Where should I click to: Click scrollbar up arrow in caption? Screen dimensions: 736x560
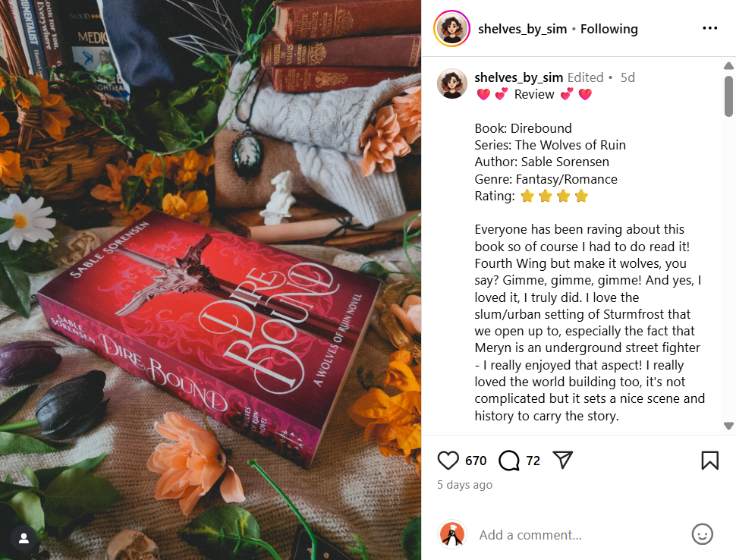(x=728, y=66)
